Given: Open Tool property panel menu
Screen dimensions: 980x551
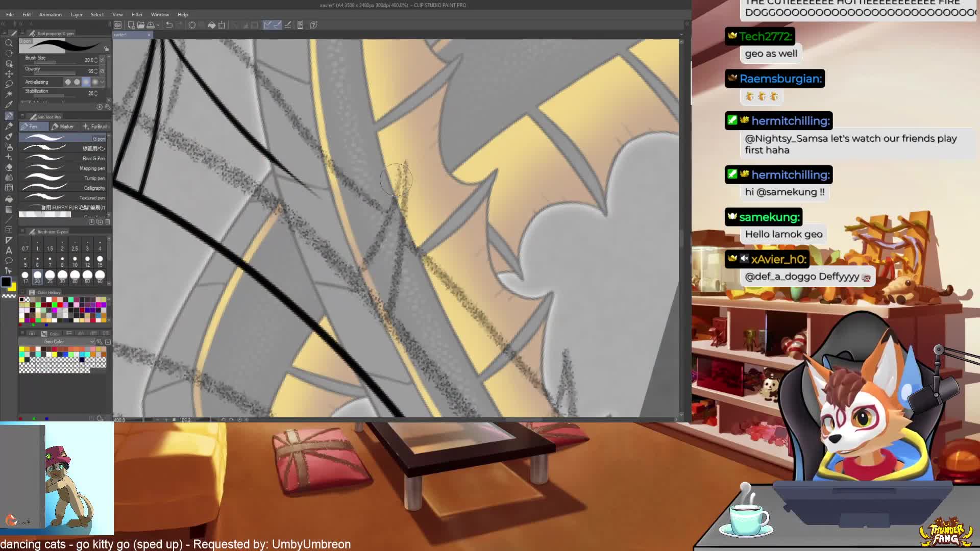Looking at the screenshot, I should click(x=22, y=34).
